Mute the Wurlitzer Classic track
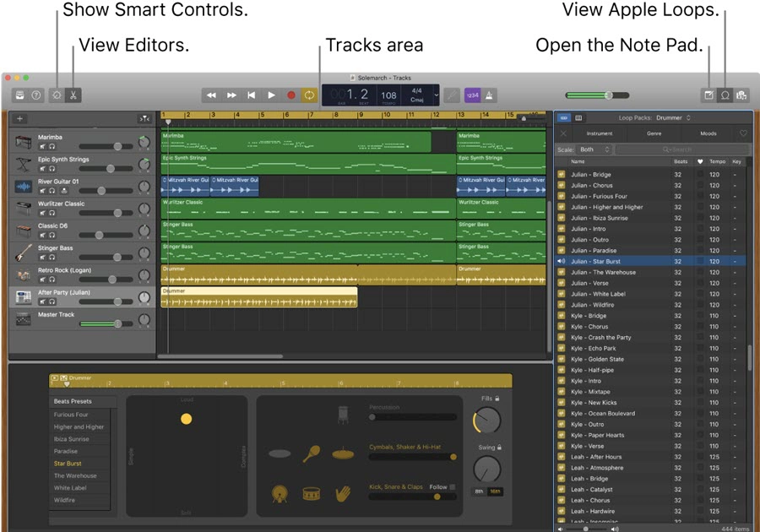The width and height of the screenshot is (760, 532). click(43, 213)
